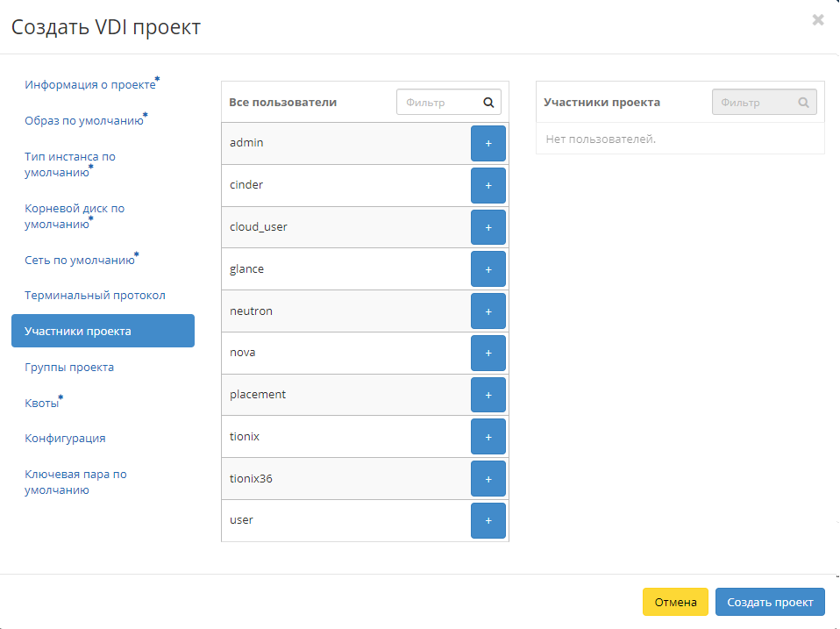Screen dimensions: 840x629
Task: Select Терминальный протокол tab
Action: (x=95, y=296)
